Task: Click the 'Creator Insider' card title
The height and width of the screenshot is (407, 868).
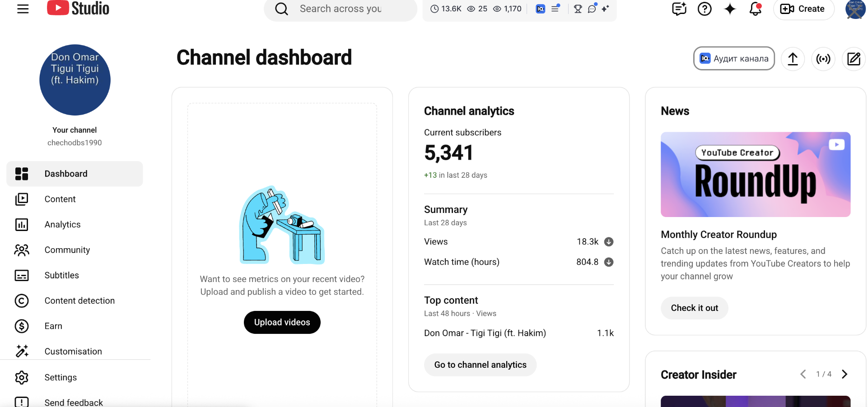Action: pyautogui.click(x=698, y=375)
